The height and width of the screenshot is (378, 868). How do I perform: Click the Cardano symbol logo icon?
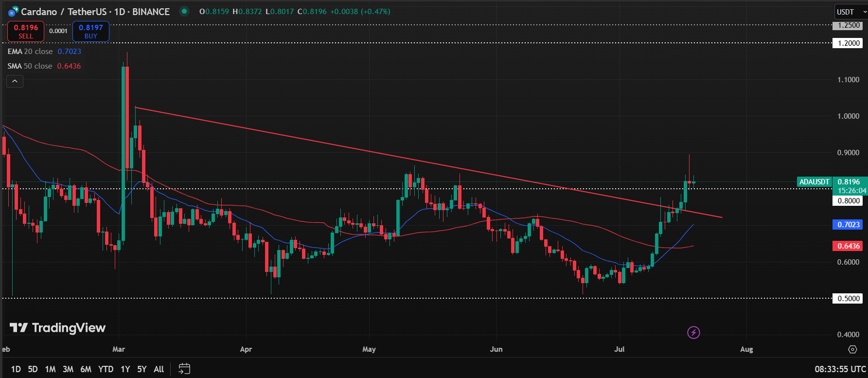coord(13,12)
